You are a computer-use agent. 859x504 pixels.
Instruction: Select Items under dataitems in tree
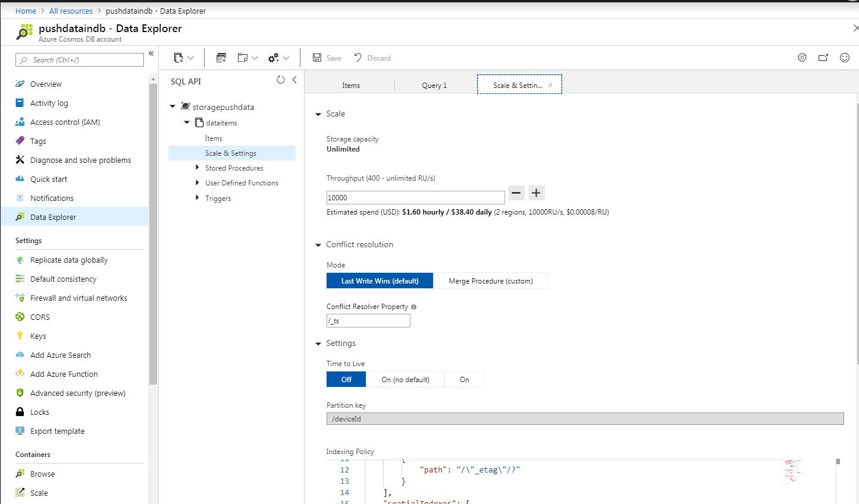[x=214, y=138]
